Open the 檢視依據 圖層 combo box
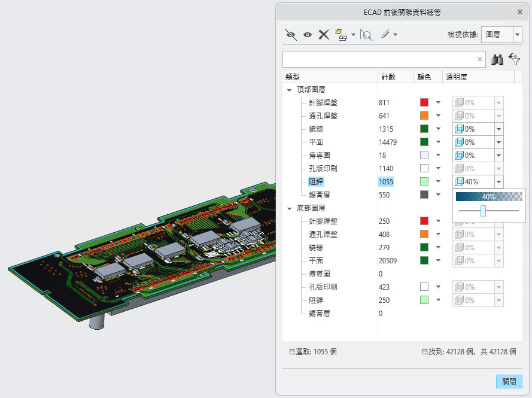The image size is (532, 398). (501, 35)
